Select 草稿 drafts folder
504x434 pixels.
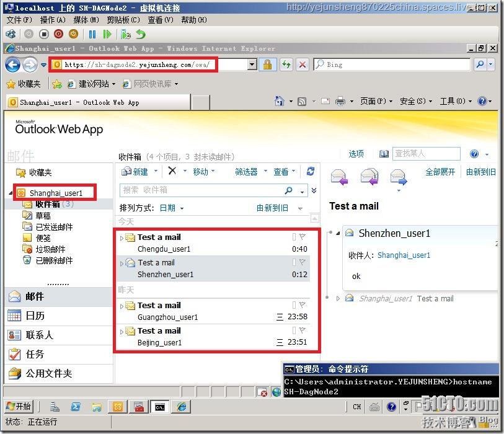click(43, 215)
